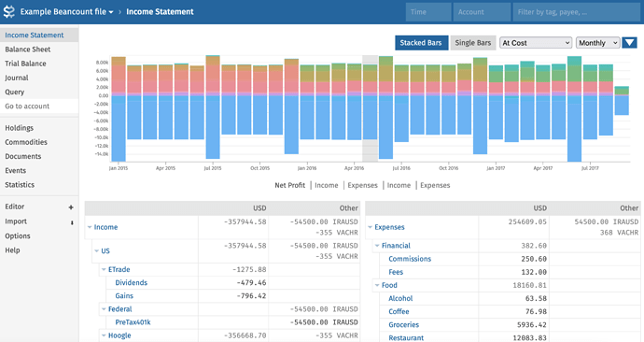Collapse the Expenses tree row

[x=370, y=227]
